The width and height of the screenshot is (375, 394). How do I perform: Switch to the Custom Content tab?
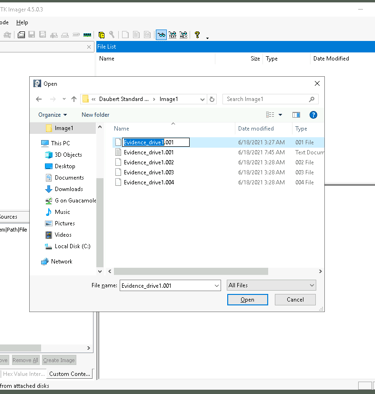pos(69,374)
